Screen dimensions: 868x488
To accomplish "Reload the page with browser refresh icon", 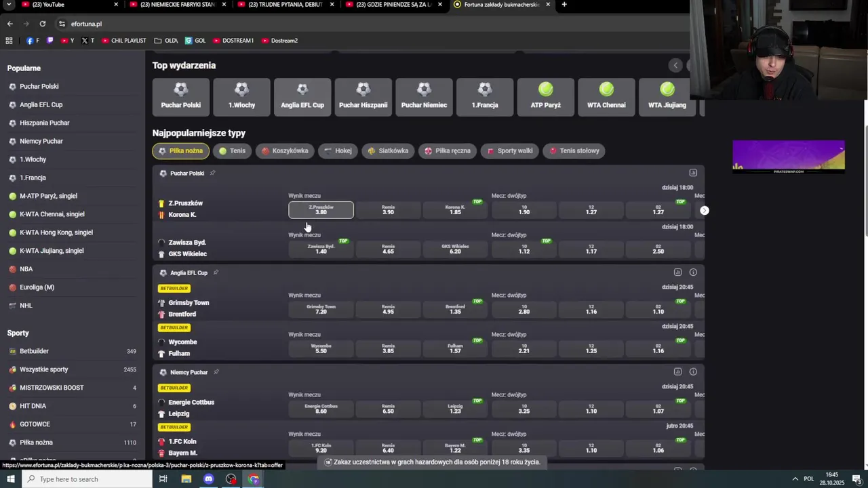I will 42,24.
